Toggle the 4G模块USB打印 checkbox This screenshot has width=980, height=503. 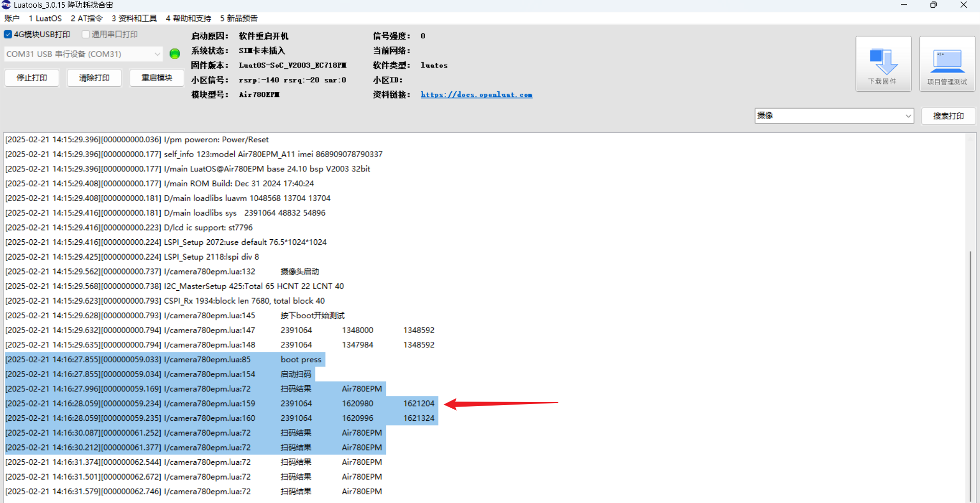click(8, 34)
